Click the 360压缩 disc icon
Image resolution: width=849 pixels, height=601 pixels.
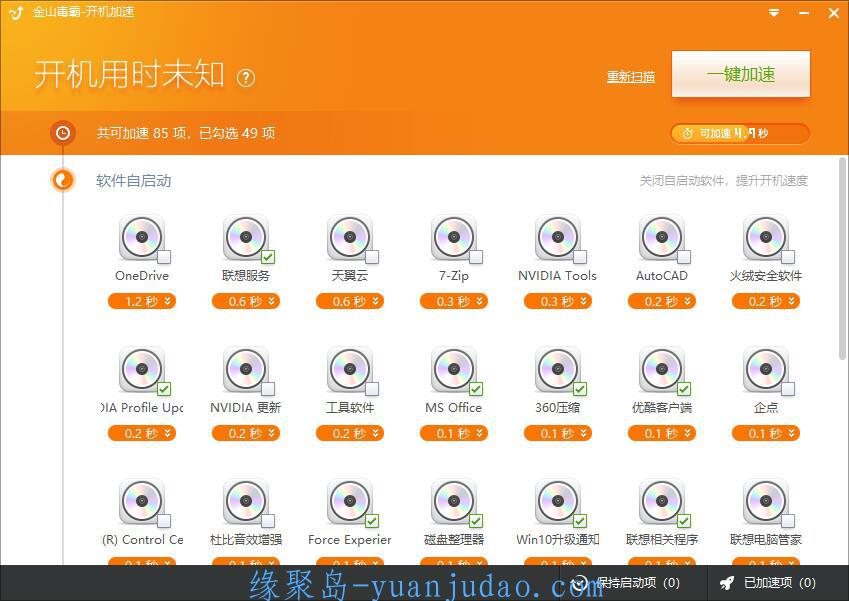558,369
